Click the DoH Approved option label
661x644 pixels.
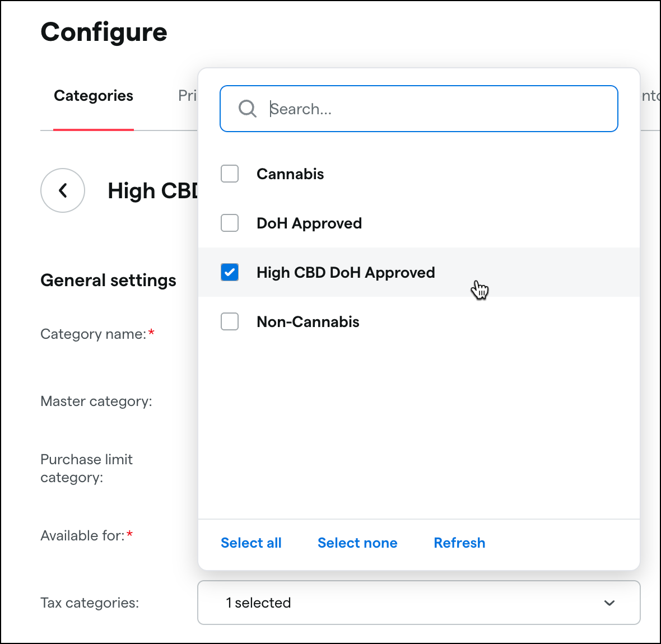[309, 223]
